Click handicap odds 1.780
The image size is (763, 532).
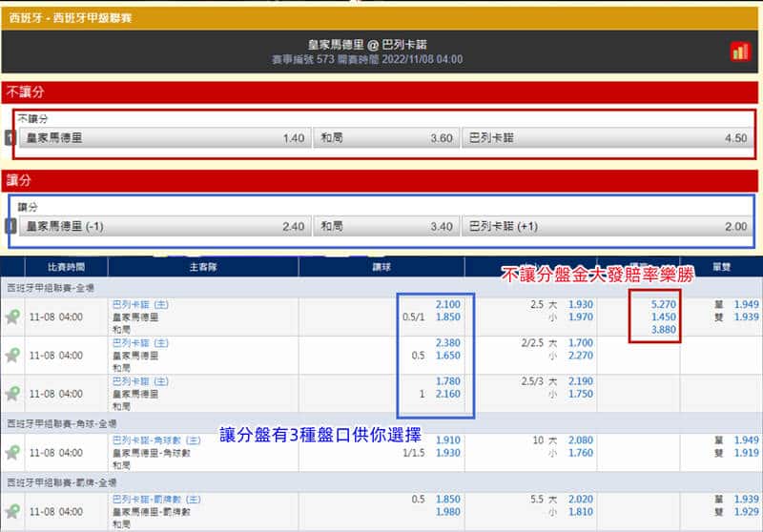click(x=447, y=381)
